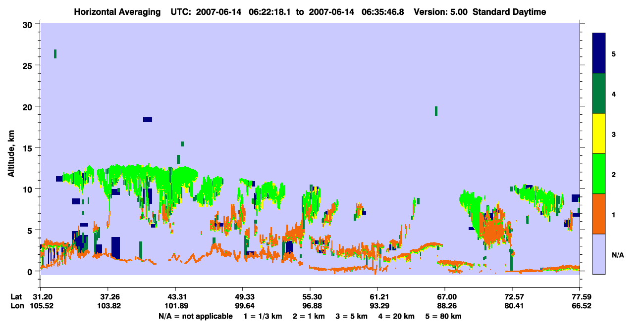This screenshot has width=644, height=330.
Task: Click latitude value 72.57
Action: coord(512,296)
